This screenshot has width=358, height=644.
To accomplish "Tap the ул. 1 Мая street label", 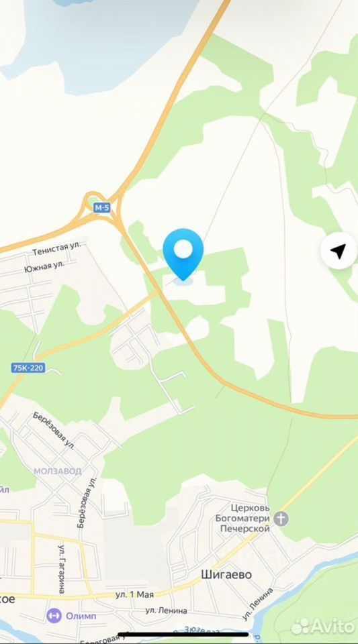I will coord(134,595).
